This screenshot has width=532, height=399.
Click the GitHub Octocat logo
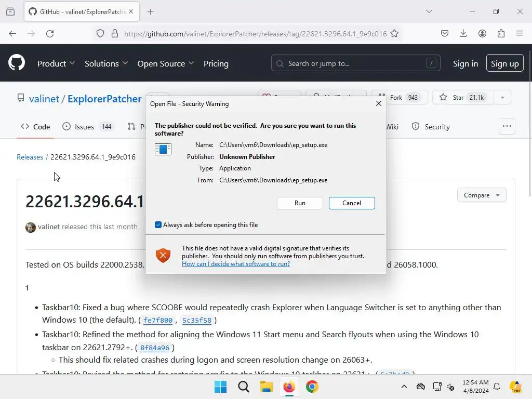point(17,63)
